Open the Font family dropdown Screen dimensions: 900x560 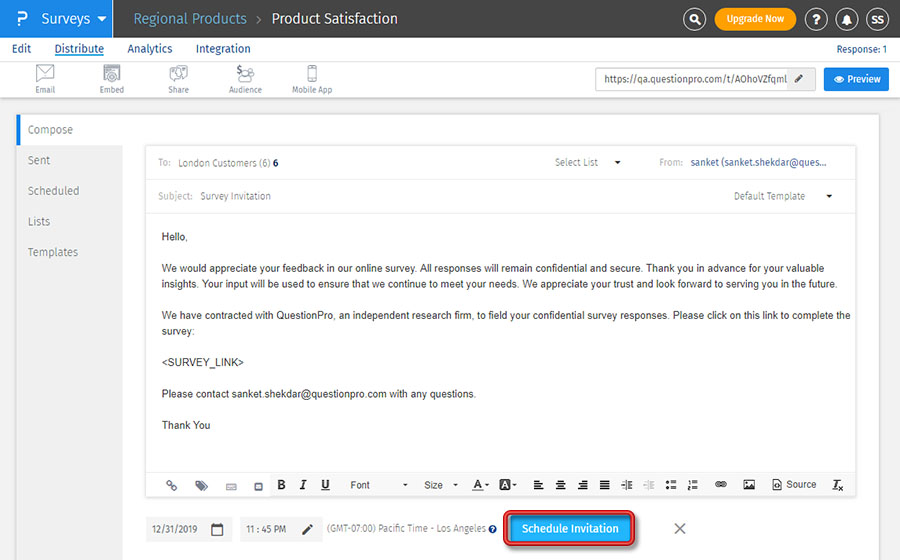tap(378, 485)
